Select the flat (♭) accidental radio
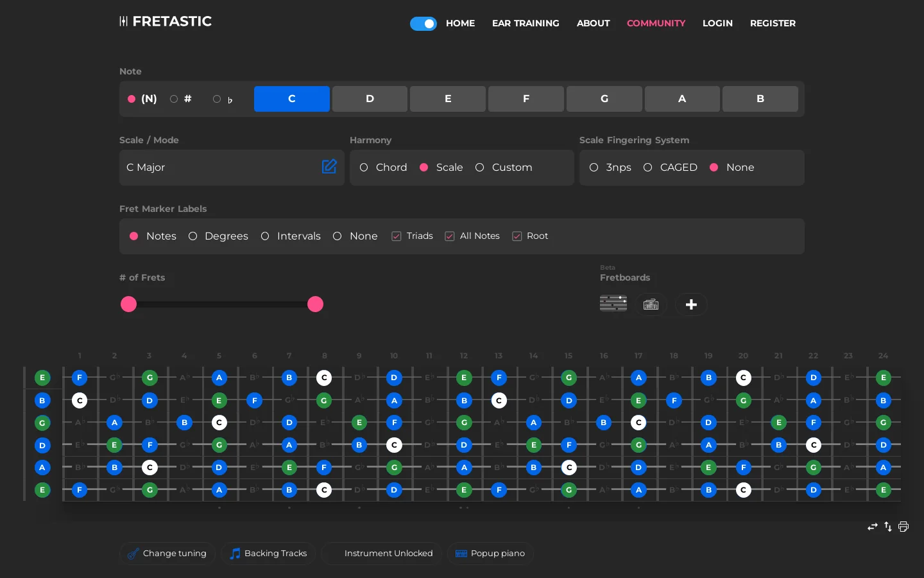Screen dimensions: 924x578 click(217, 99)
